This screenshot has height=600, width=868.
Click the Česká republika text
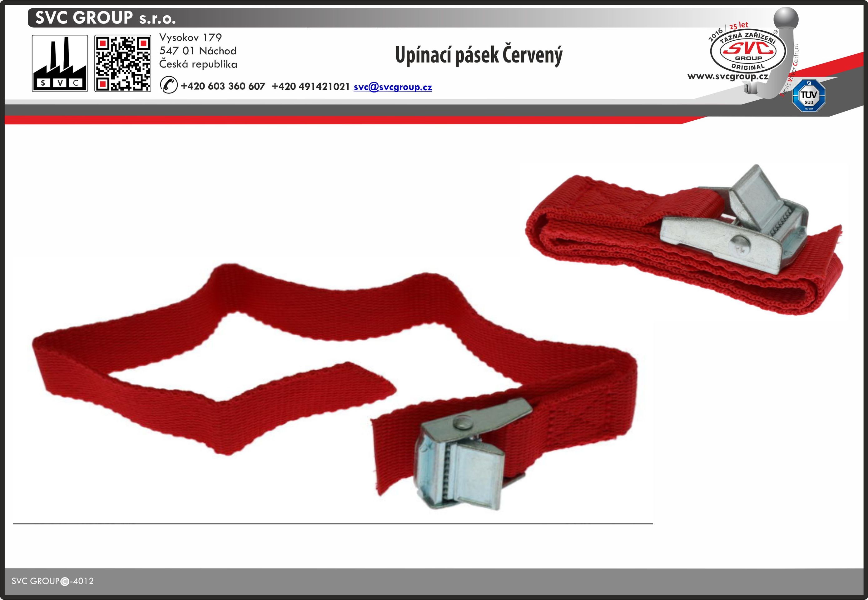[198, 64]
